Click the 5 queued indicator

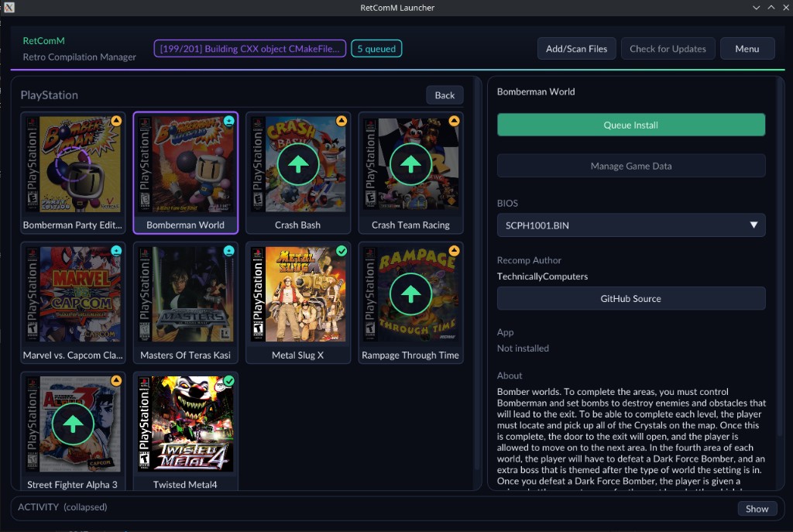tap(376, 49)
